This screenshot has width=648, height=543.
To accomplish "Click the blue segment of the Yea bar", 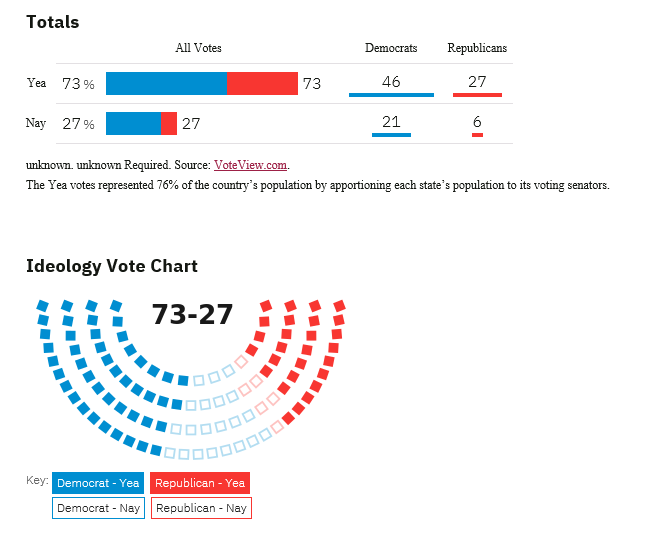I will pos(167,83).
